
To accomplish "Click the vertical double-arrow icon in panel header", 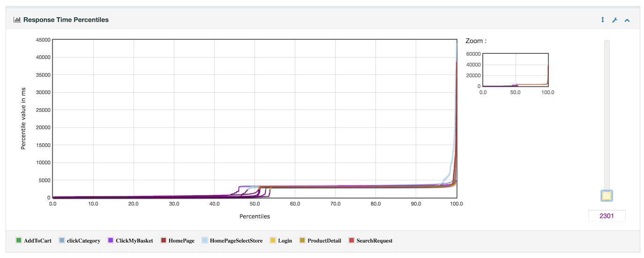I will 603,20.
